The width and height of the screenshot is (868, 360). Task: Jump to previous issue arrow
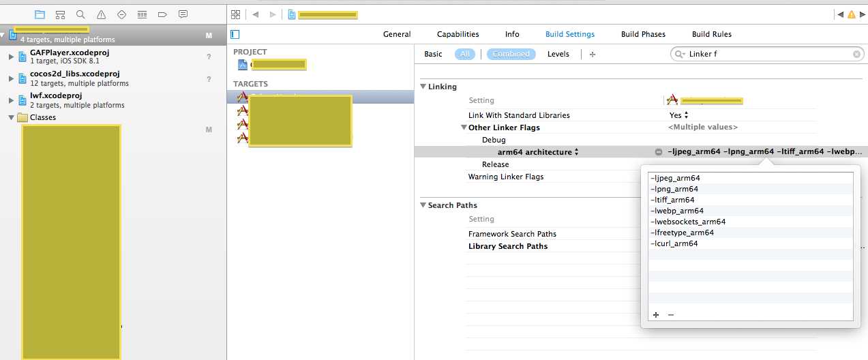[x=841, y=14]
